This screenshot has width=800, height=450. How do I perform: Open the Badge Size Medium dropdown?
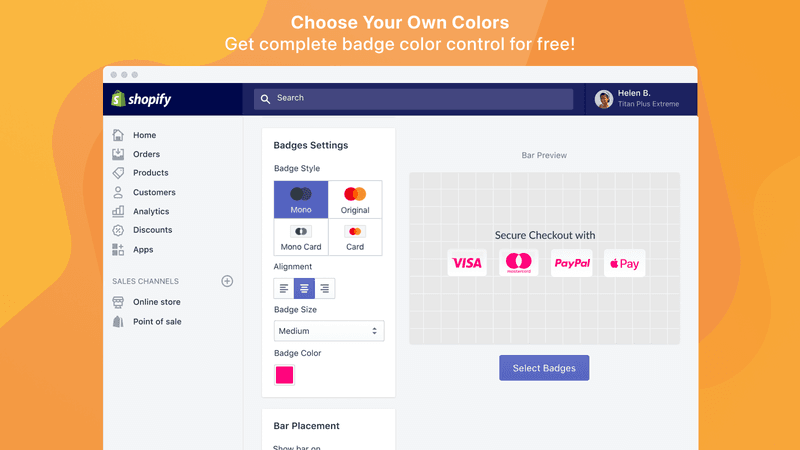tap(329, 331)
